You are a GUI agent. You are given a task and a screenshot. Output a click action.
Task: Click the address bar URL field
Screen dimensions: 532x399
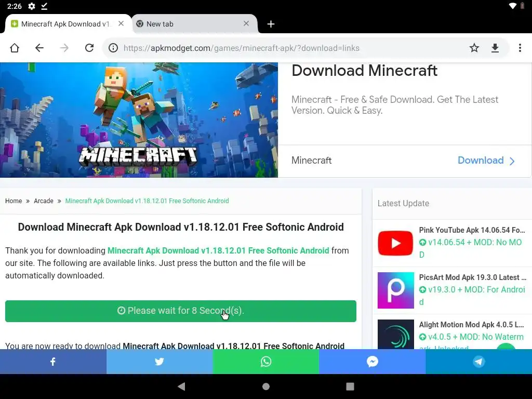click(241, 48)
